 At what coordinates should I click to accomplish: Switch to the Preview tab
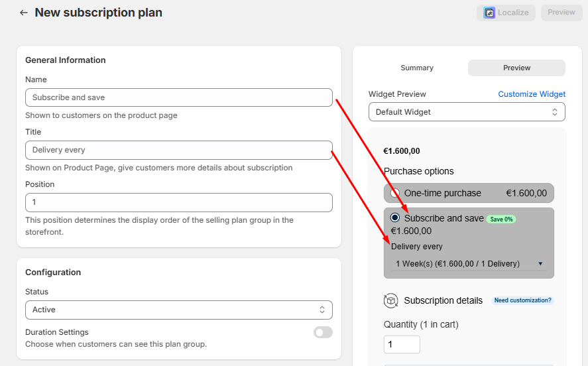coord(516,68)
